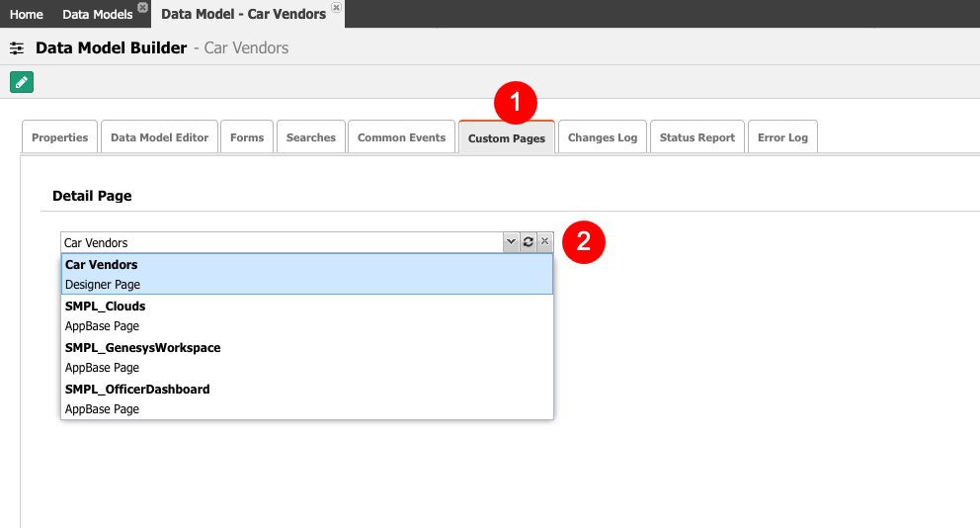980x528 pixels.
Task: View the Changes Log tab
Action: [603, 137]
